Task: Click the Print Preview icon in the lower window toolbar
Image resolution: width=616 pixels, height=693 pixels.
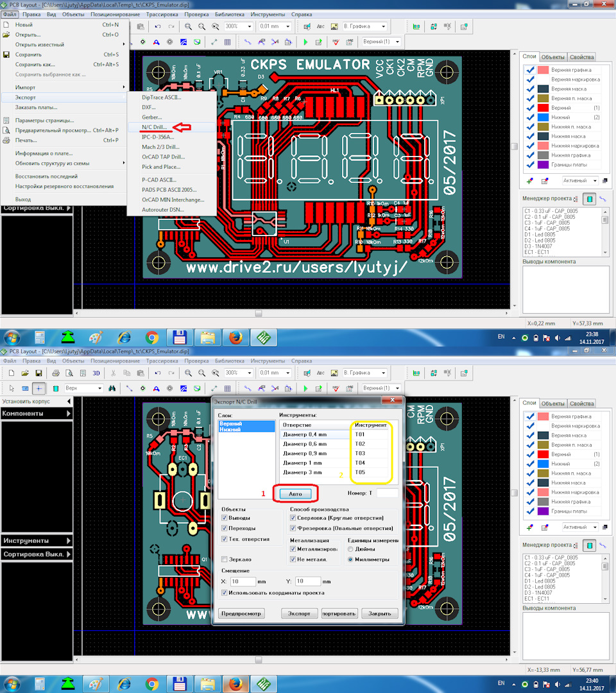Action: point(69,373)
